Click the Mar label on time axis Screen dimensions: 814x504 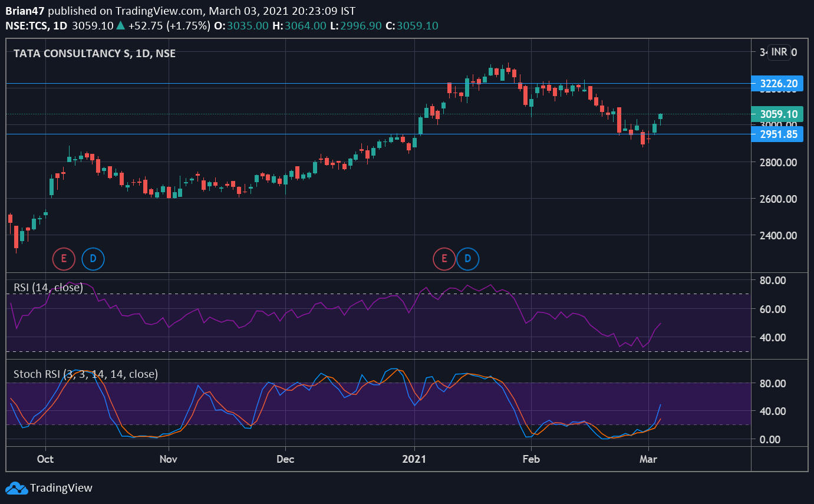(648, 459)
